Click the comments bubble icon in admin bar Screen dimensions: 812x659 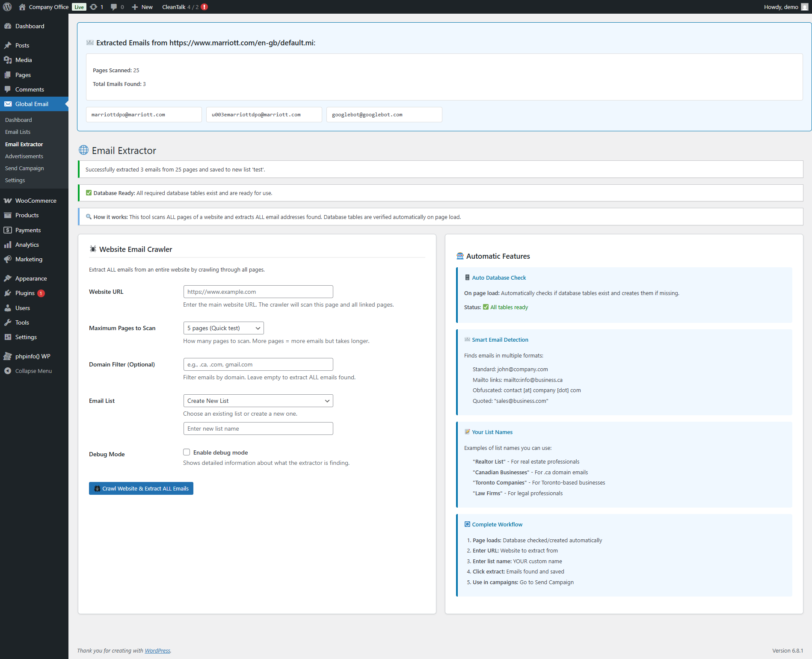coord(114,7)
